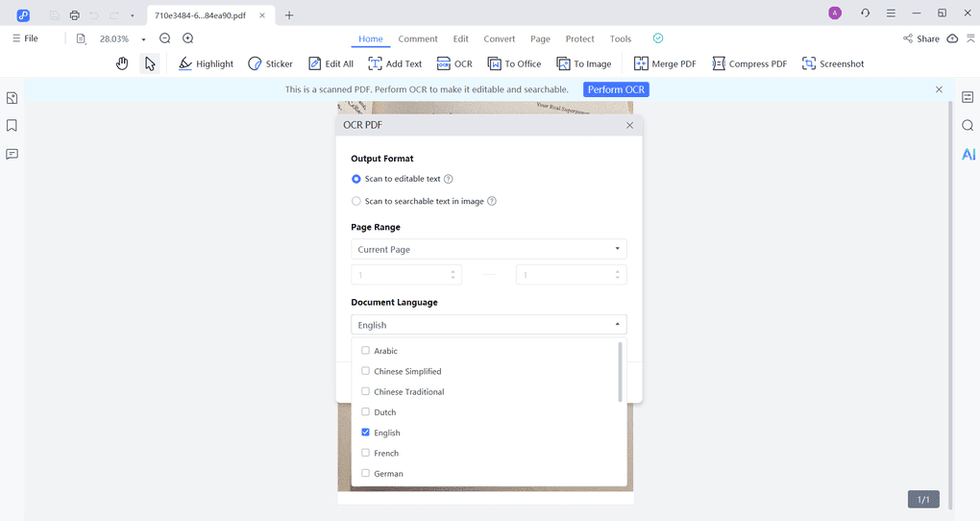Collapse the Document Language dropdown
The image size is (980, 521).
pyautogui.click(x=489, y=325)
